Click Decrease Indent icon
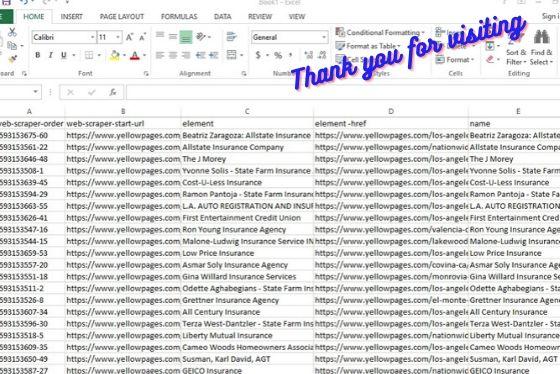 (x=200, y=55)
